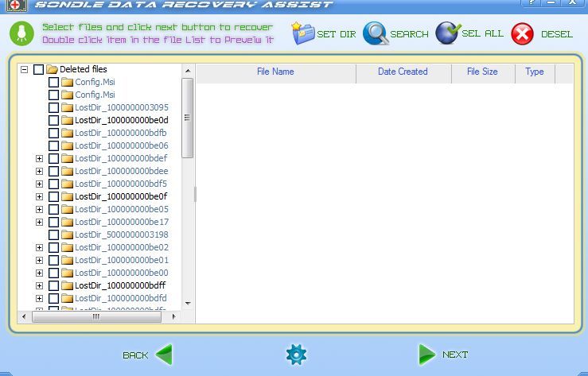Click the SEARCH label

coord(409,34)
